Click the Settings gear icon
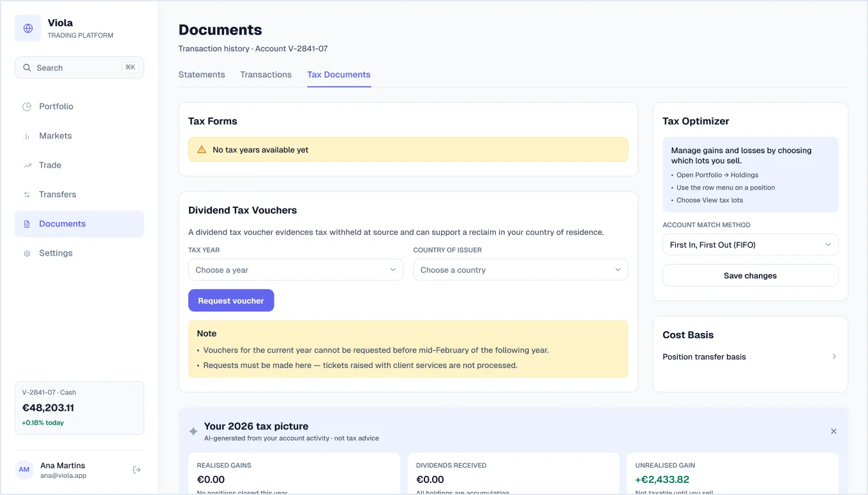This screenshot has width=868, height=495. pos(27,253)
